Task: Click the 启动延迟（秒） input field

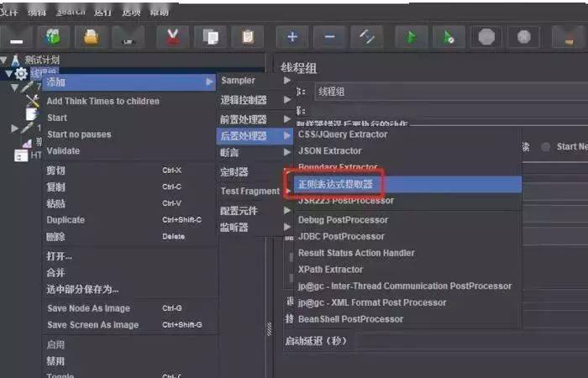Action: point(472,341)
